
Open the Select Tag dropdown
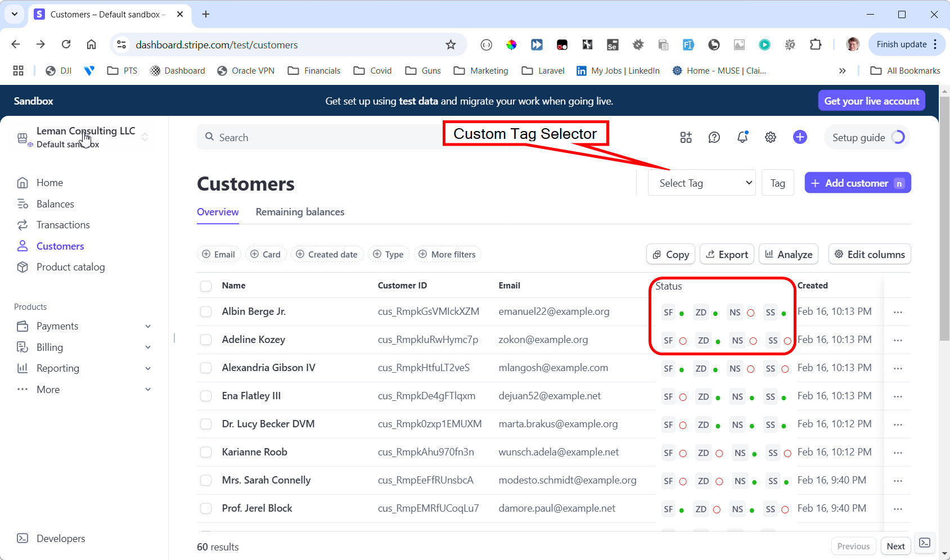[701, 183]
